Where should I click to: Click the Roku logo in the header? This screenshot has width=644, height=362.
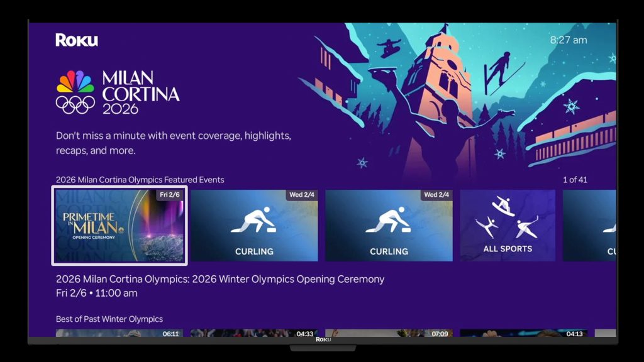pyautogui.click(x=77, y=40)
